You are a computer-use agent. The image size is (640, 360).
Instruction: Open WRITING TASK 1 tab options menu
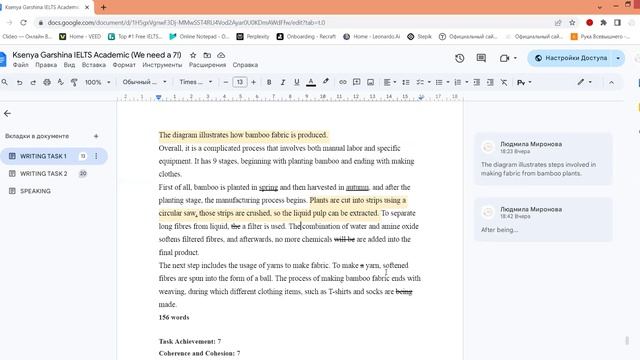96,156
